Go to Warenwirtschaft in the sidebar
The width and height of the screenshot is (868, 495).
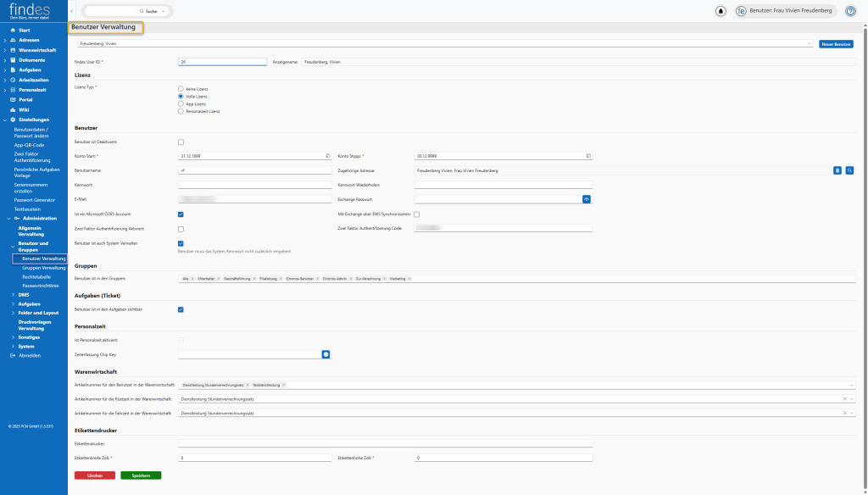[x=37, y=50]
